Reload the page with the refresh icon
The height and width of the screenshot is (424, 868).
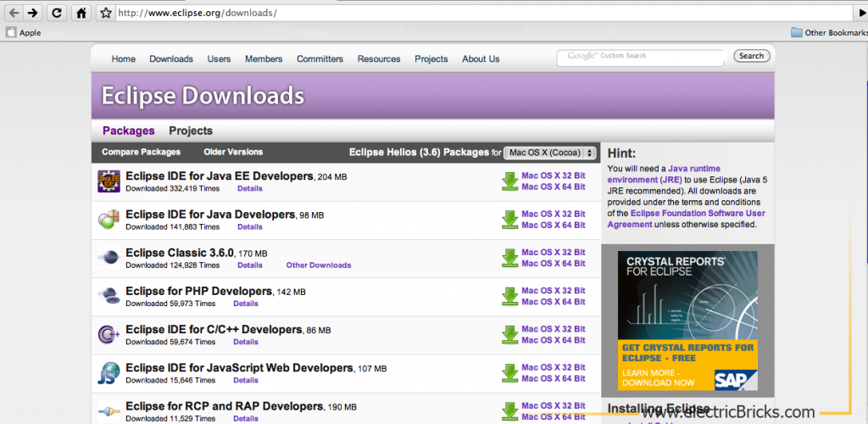click(x=57, y=13)
